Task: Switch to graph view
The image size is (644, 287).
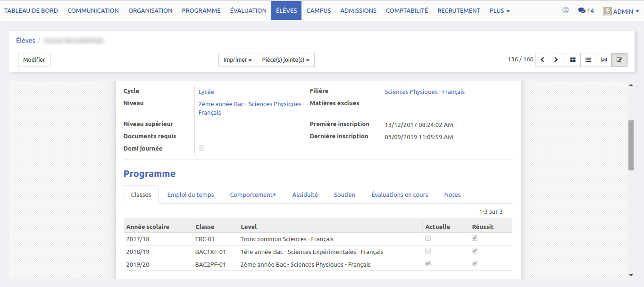Action: pos(604,60)
